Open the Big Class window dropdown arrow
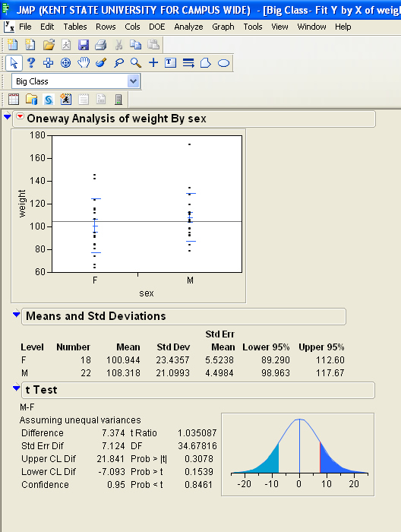 pos(134,81)
